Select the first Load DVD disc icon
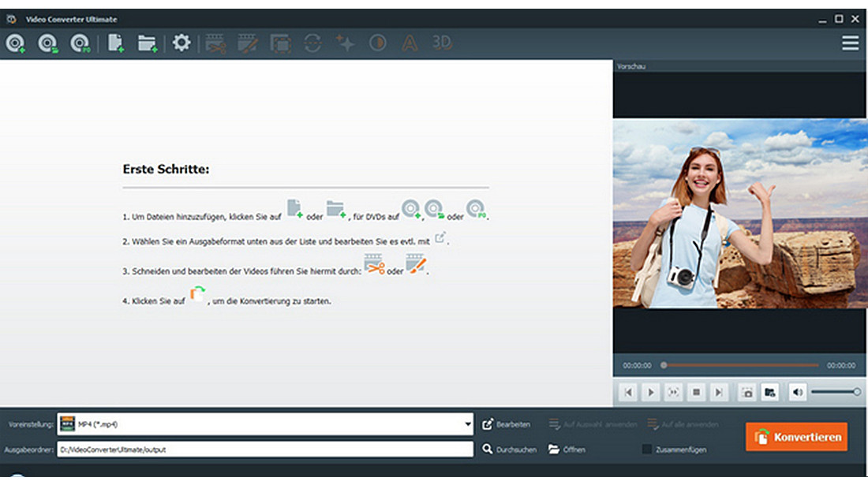The height and width of the screenshot is (485, 868). [x=16, y=43]
